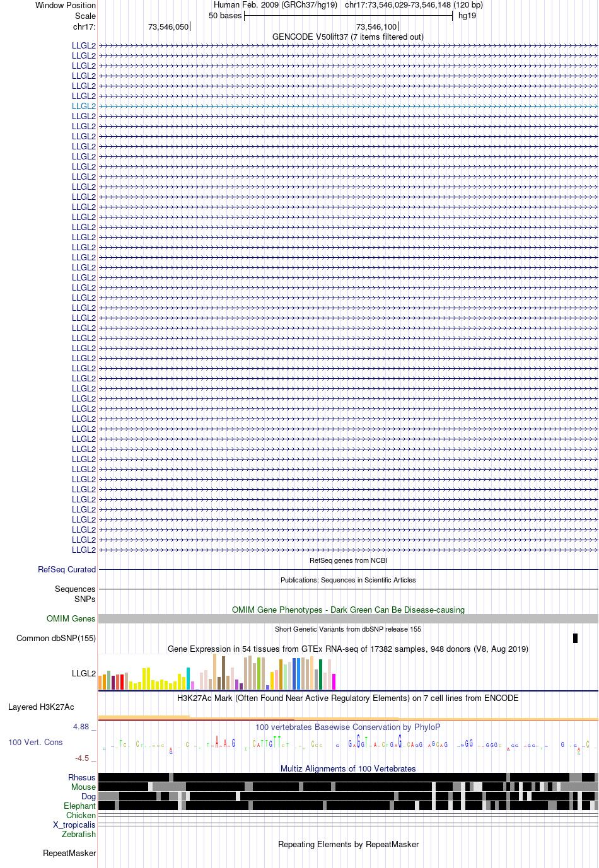599x868 pixels.
Task: Open the GENCODE V50lift37 track title
Action: (348, 37)
